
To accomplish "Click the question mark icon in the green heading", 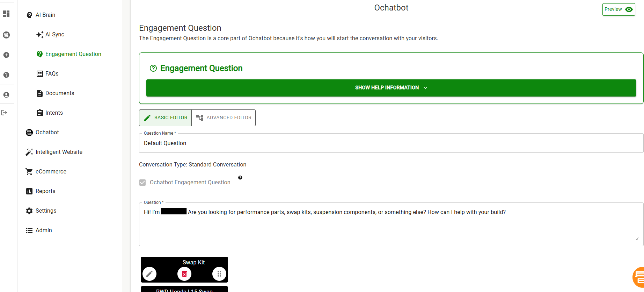I will click(x=153, y=69).
